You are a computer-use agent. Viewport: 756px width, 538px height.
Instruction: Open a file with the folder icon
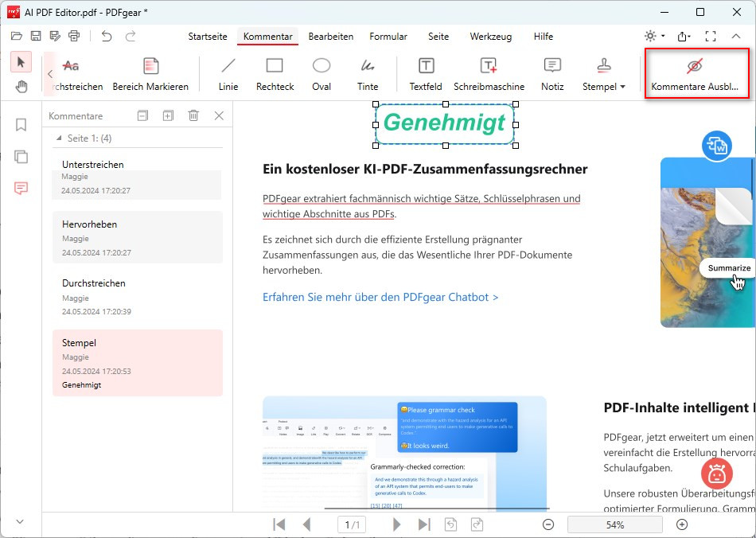[17, 36]
